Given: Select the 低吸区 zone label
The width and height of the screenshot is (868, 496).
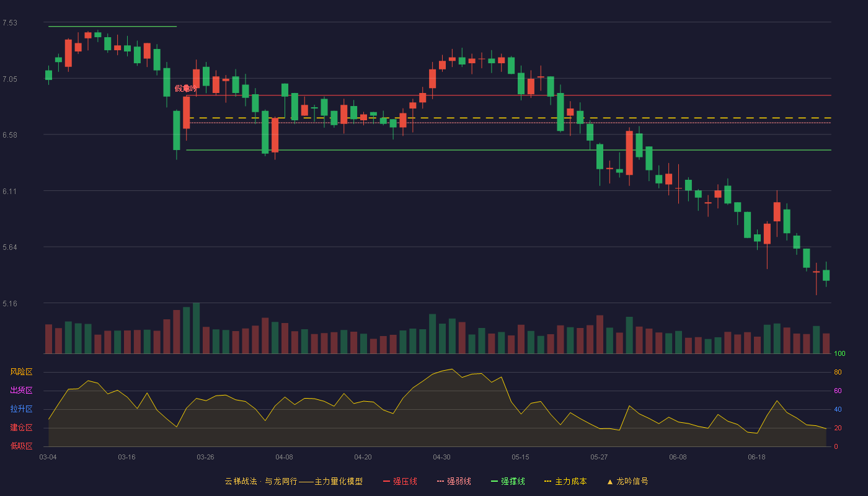Looking at the screenshot, I should (x=21, y=446).
